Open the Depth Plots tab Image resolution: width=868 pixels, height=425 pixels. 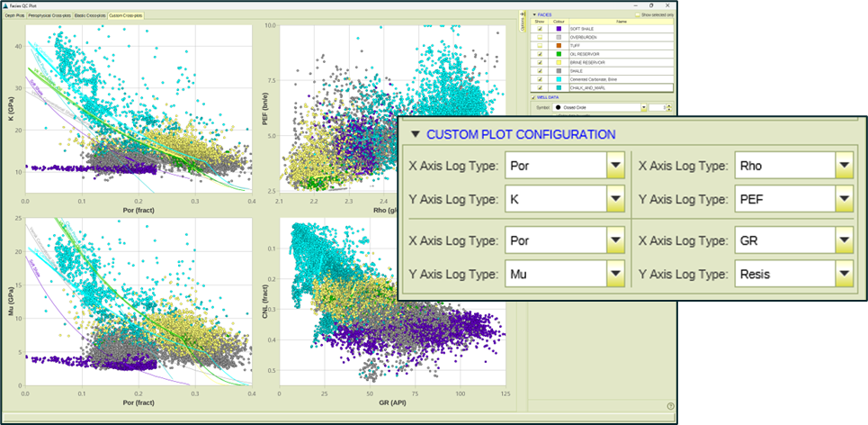click(x=15, y=15)
